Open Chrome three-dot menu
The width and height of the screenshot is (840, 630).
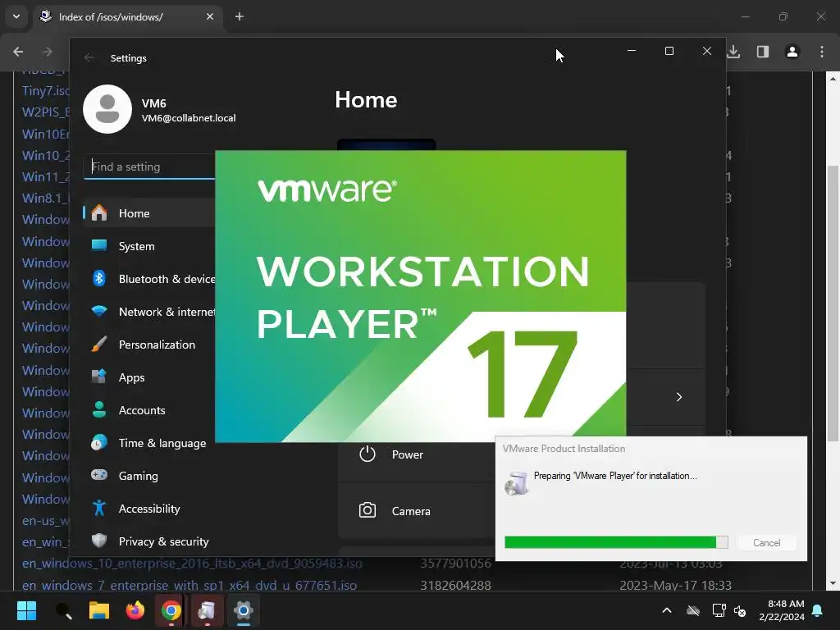(822, 52)
